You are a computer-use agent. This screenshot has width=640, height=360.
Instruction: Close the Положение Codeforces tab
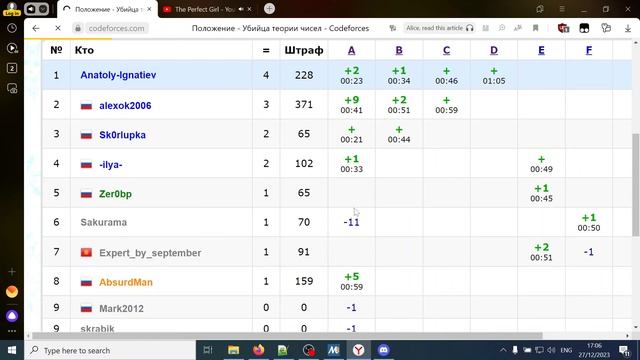(x=149, y=9)
